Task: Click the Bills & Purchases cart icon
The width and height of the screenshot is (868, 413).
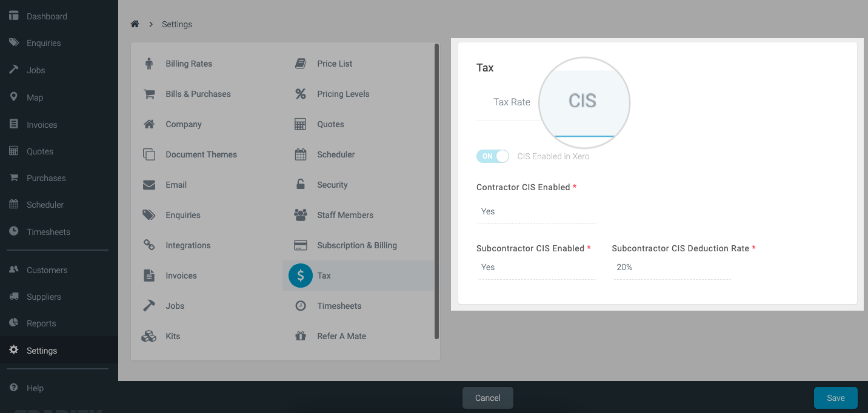Action: [149, 94]
